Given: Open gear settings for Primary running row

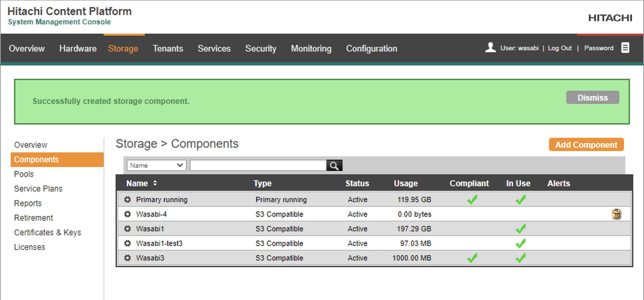Looking at the screenshot, I should tap(127, 199).
